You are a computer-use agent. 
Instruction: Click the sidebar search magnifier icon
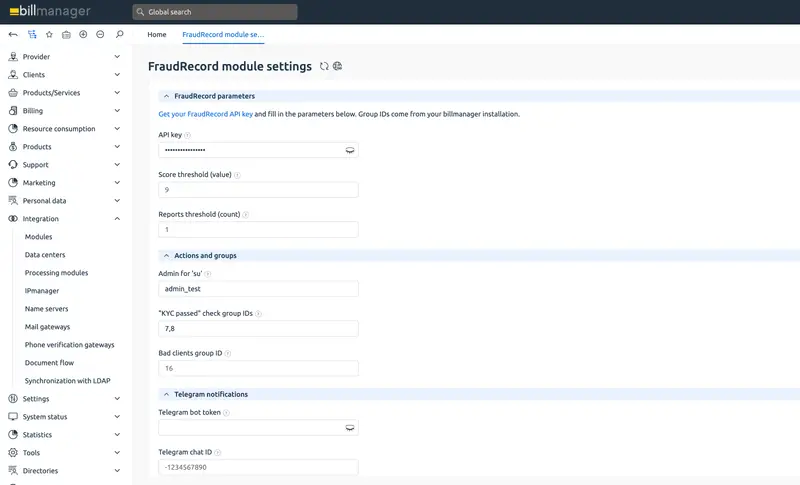119,34
